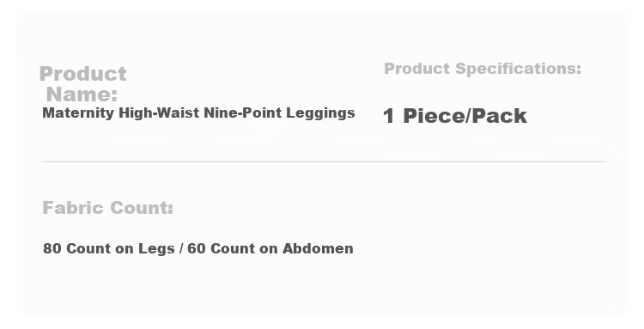This screenshot has height=329, width=644.
Task: Select the 1 Piece/Pack value
Action: click(x=454, y=116)
